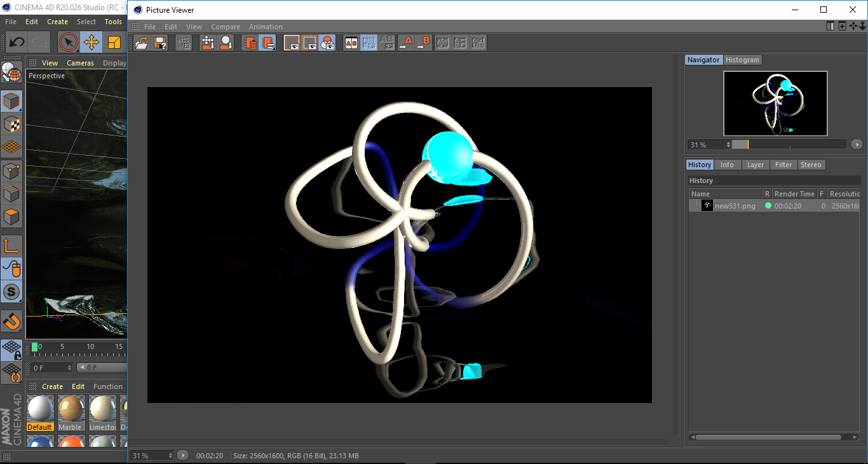Viewport: 868px width, 464px height.
Task: Activate Polygons mode orange-top cube icon
Action: pos(11,217)
